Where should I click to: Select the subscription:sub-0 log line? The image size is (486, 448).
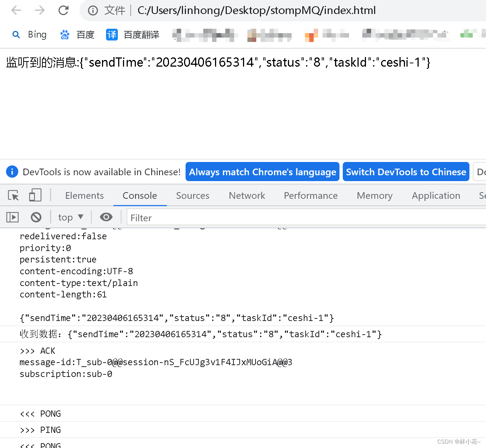tap(66, 374)
